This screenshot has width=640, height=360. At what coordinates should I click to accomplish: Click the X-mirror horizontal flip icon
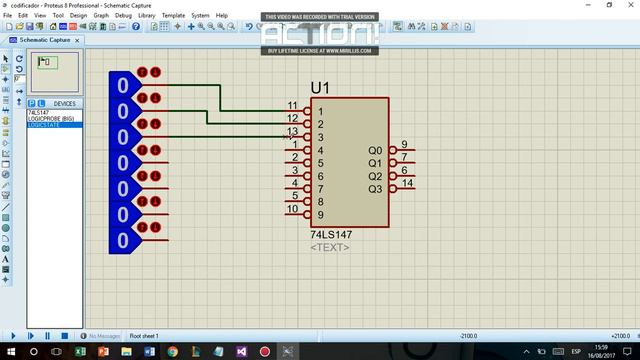pyautogui.click(x=19, y=91)
